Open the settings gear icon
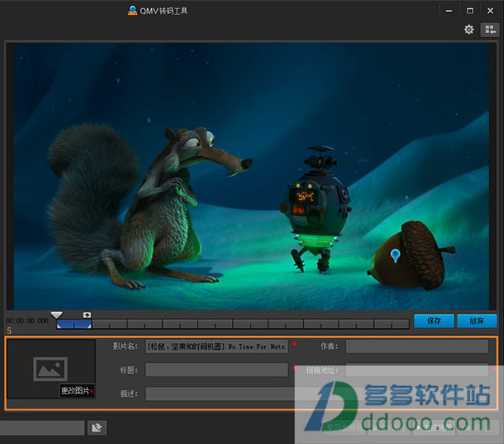504x444 pixels. (469, 30)
